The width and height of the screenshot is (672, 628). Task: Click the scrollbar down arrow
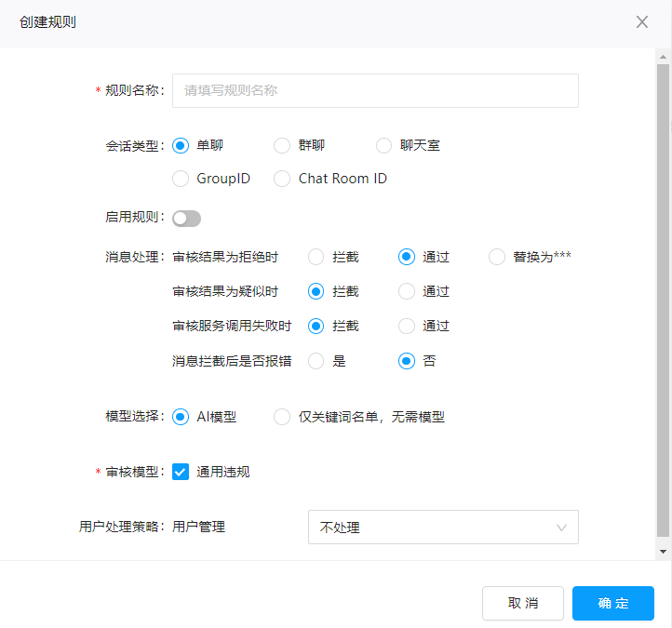point(662,552)
